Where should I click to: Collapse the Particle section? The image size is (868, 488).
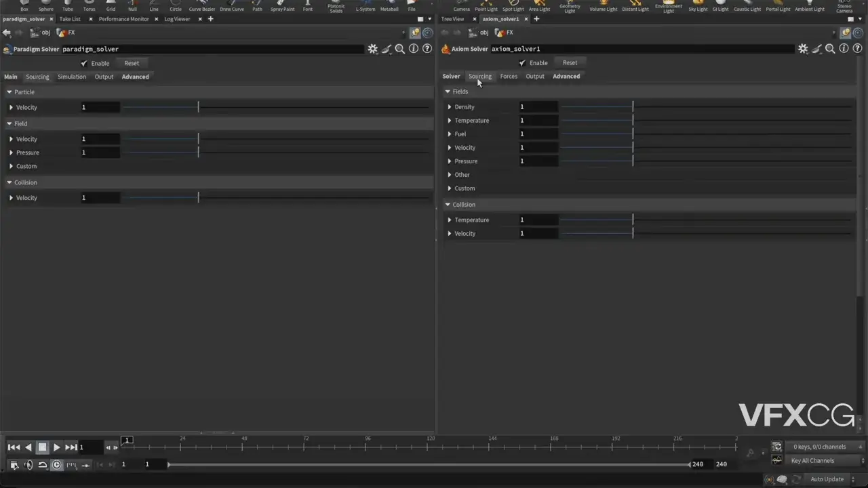[9, 91]
